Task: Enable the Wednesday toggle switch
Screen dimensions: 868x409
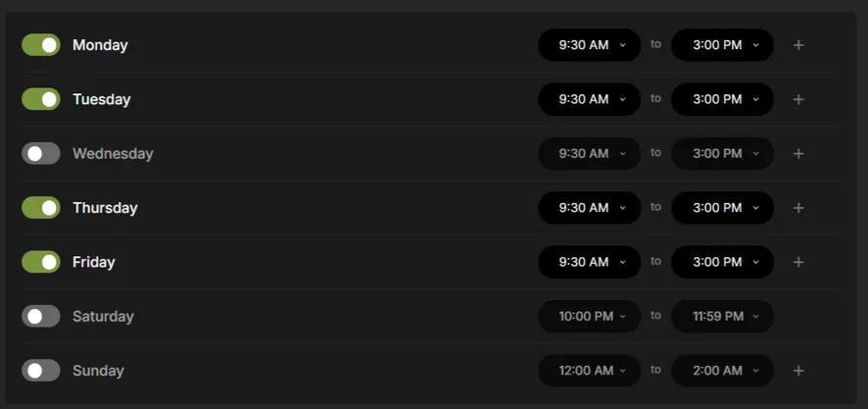Action: [x=41, y=154]
